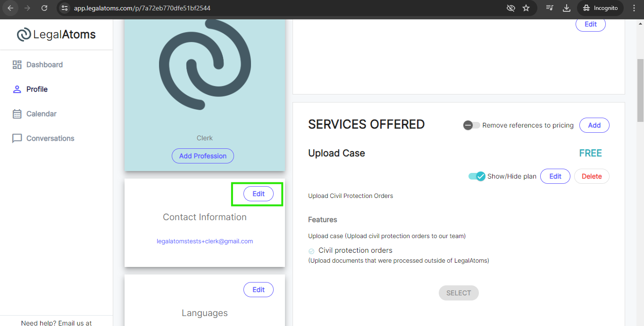Screen dimensions: 644x326
Task: Click the legalatomstests+clerk@gmail.com email link
Action: (205, 241)
